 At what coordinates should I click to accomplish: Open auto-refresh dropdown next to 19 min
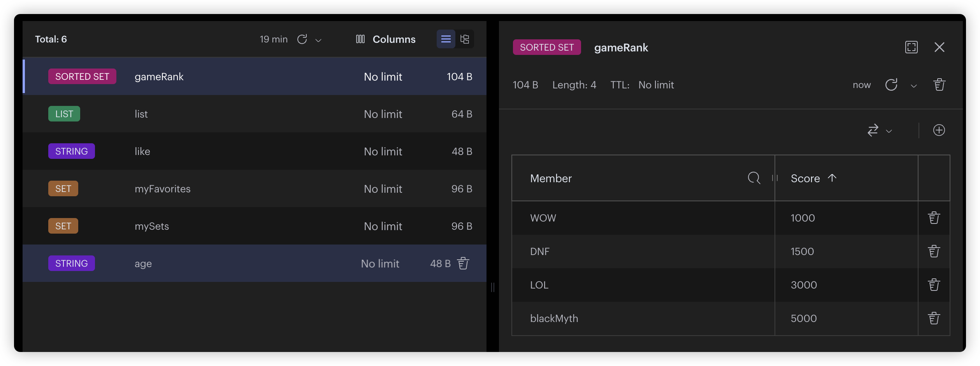(x=318, y=40)
